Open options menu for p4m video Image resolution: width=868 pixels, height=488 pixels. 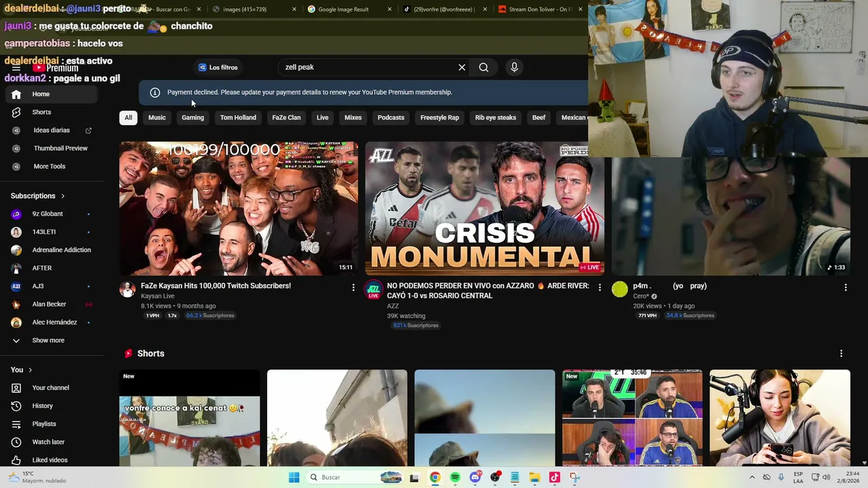(845, 287)
